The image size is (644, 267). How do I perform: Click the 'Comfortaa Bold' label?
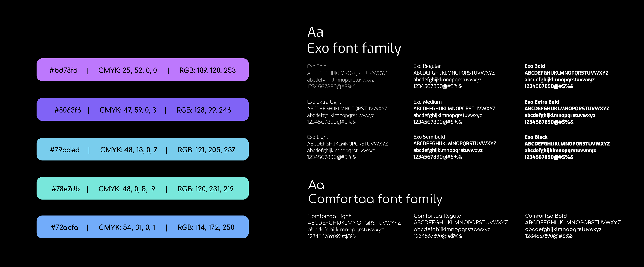(x=546, y=216)
